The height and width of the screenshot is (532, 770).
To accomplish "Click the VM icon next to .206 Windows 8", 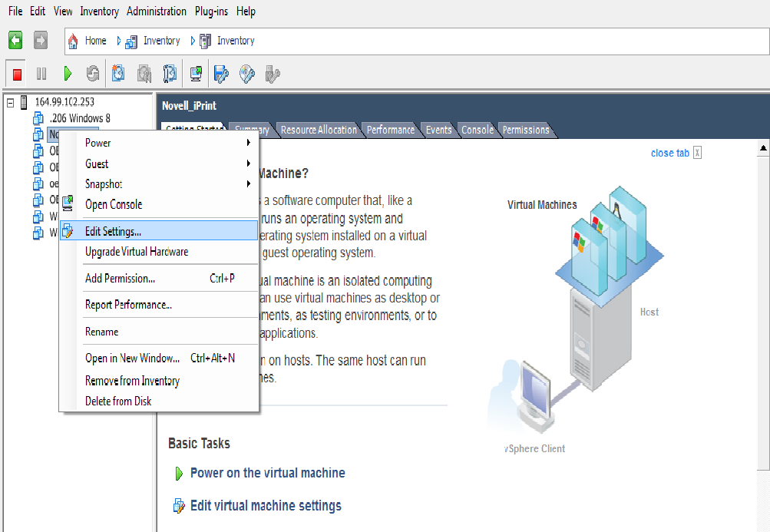I will tap(38, 118).
